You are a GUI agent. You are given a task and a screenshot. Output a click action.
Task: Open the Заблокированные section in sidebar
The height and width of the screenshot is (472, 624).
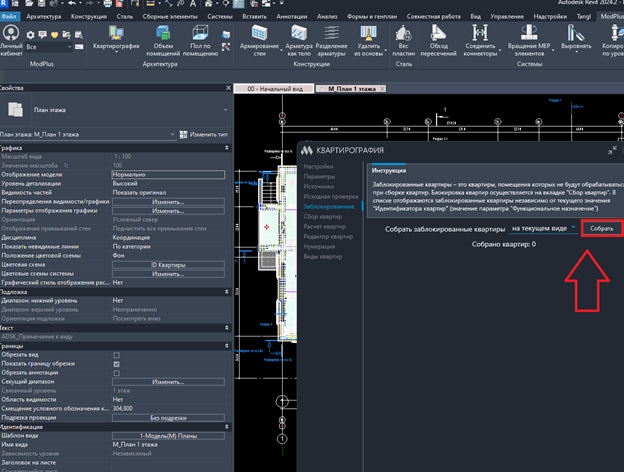pyautogui.click(x=329, y=207)
